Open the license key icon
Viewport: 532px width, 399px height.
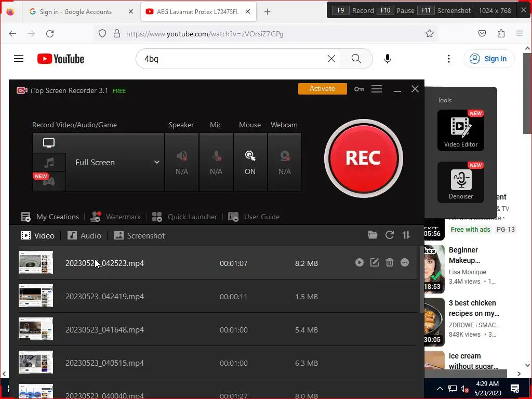358,89
